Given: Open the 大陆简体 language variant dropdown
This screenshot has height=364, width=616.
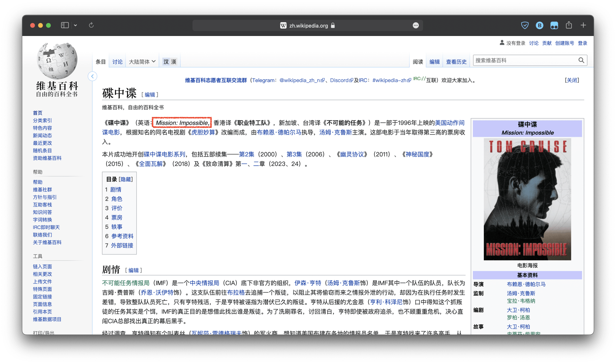Looking at the screenshot, I should (142, 62).
